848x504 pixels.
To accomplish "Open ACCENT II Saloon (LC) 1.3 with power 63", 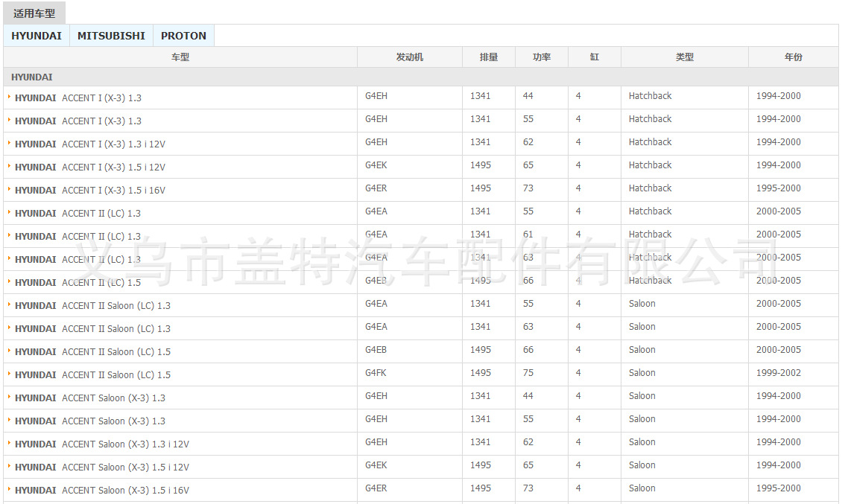I will (x=92, y=329).
